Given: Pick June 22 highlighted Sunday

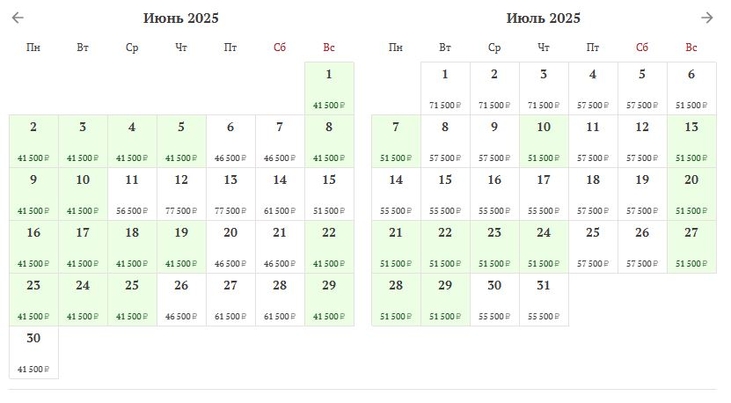Looking at the screenshot, I should point(329,247).
